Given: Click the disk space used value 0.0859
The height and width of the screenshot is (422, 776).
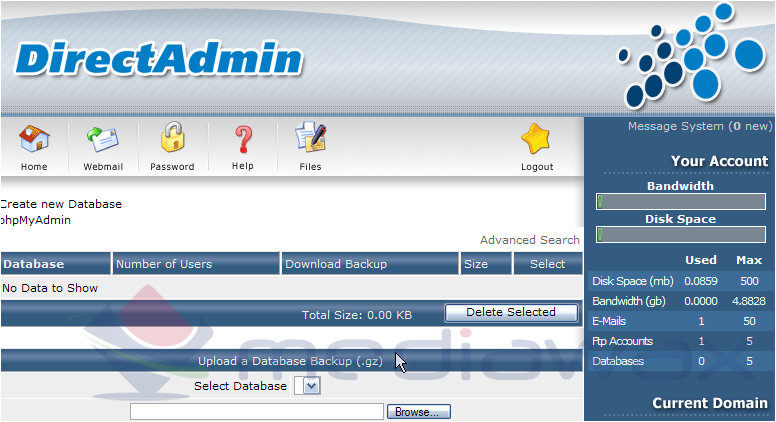Looking at the screenshot, I should [701, 281].
